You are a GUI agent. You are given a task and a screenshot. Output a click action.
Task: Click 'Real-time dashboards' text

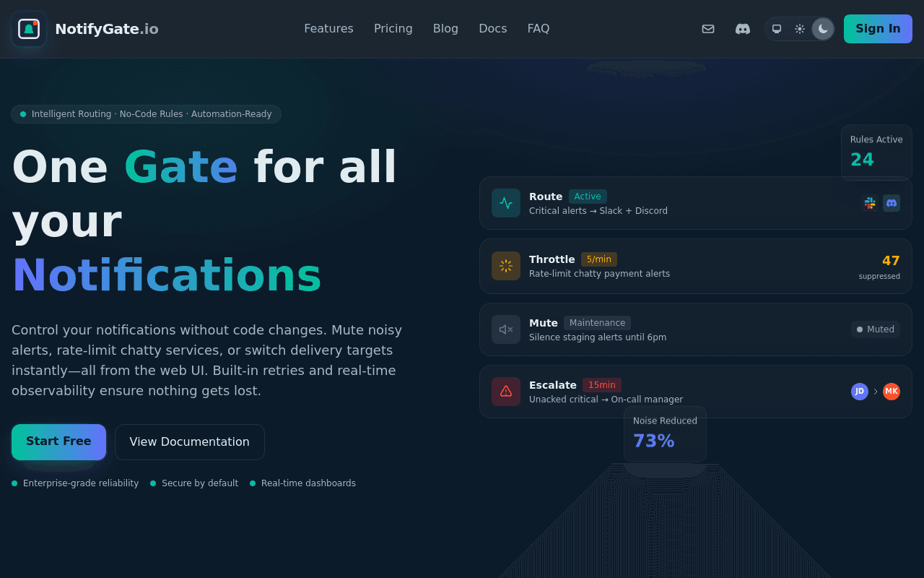(308, 483)
